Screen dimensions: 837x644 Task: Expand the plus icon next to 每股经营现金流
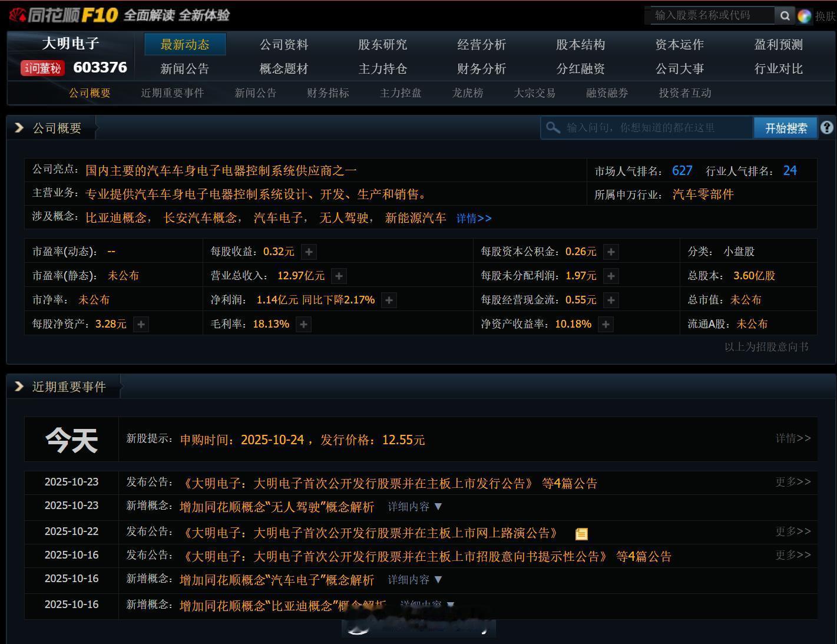coord(611,300)
